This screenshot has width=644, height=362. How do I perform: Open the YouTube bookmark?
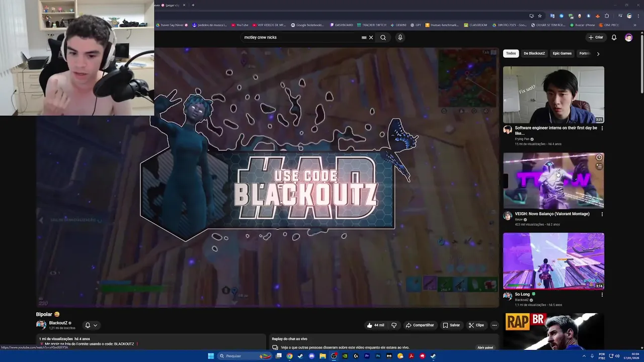[x=239, y=25]
